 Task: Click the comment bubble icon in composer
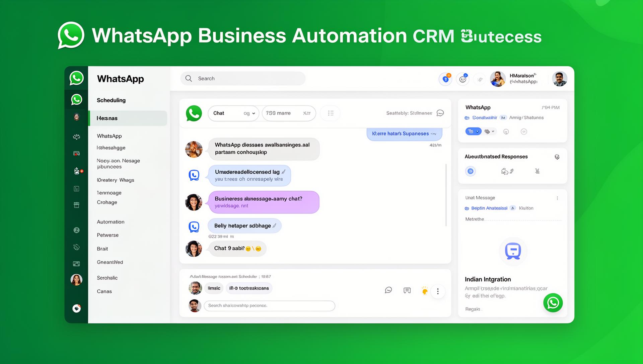tap(388, 290)
